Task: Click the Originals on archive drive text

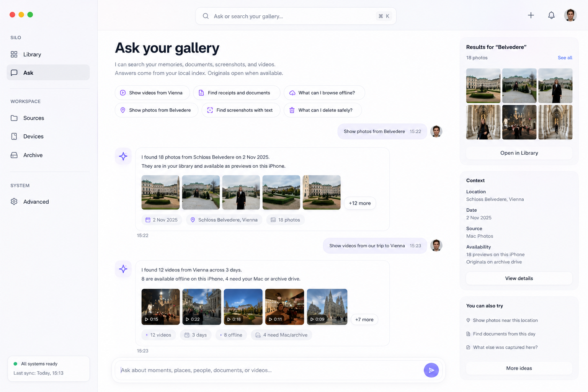Action: point(494,262)
